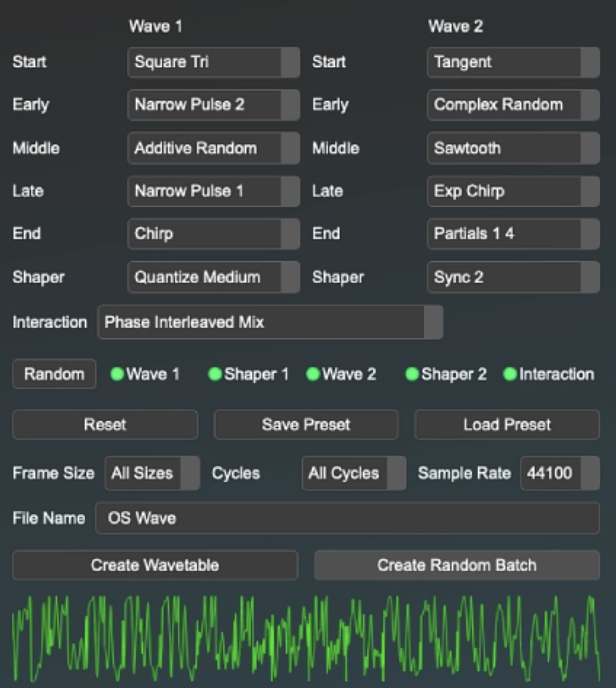The height and width of the screenshot is (688, 616).
Task: Open the Wave 1 Start dropdown showing Square Tri
Action: [212, 62]
